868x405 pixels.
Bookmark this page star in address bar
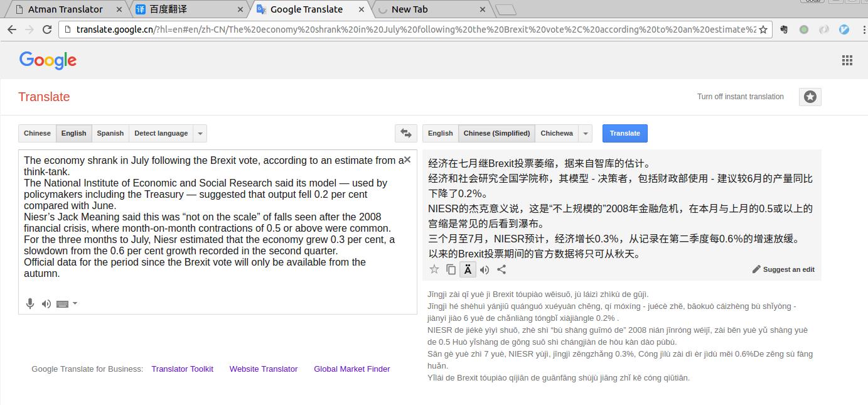pos(763,30)
